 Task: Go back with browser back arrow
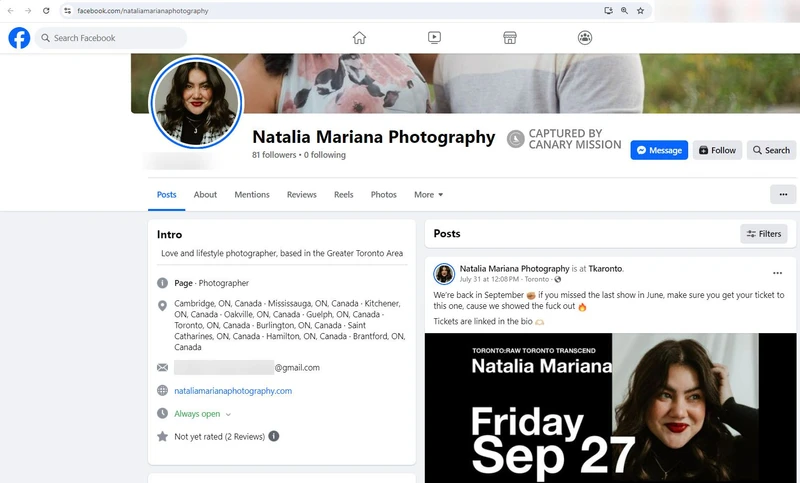tap(11, 11)
